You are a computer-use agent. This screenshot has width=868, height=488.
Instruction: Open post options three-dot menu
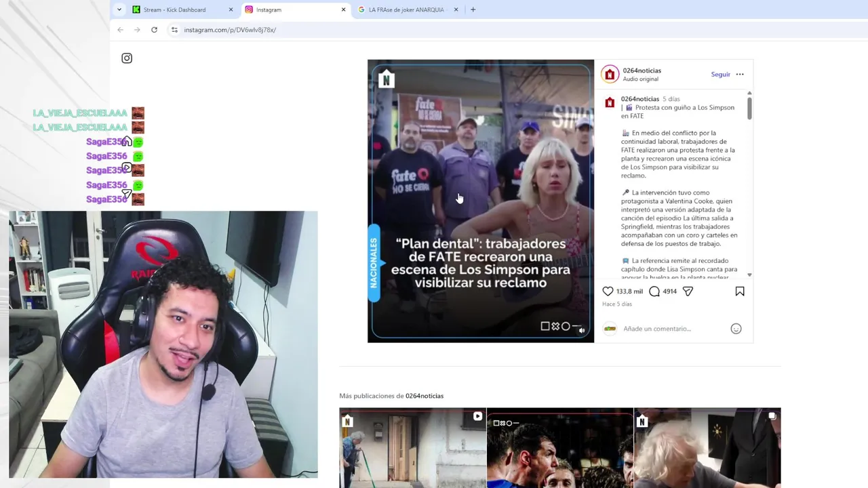pos(740,75)
